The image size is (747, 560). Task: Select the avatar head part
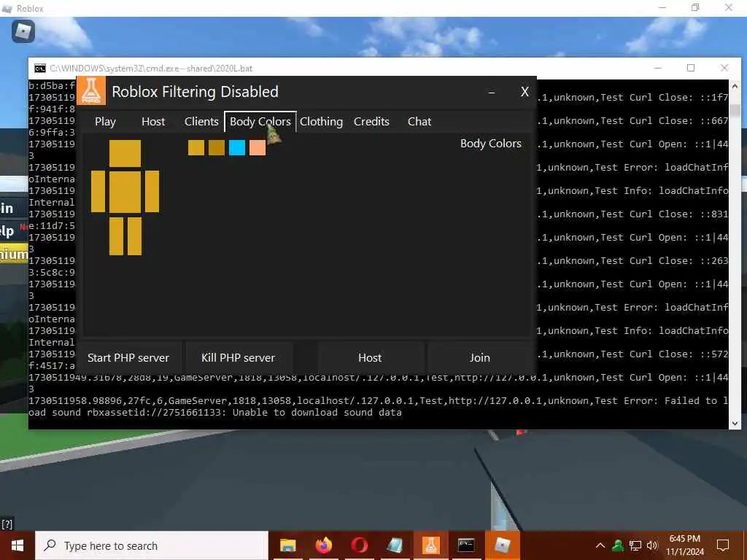pyautogui.click(x=125, y=153)
